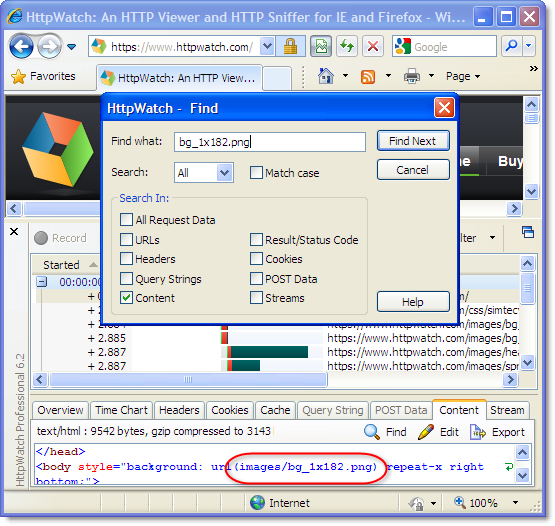Close the HttpWatch panel X

14,232
